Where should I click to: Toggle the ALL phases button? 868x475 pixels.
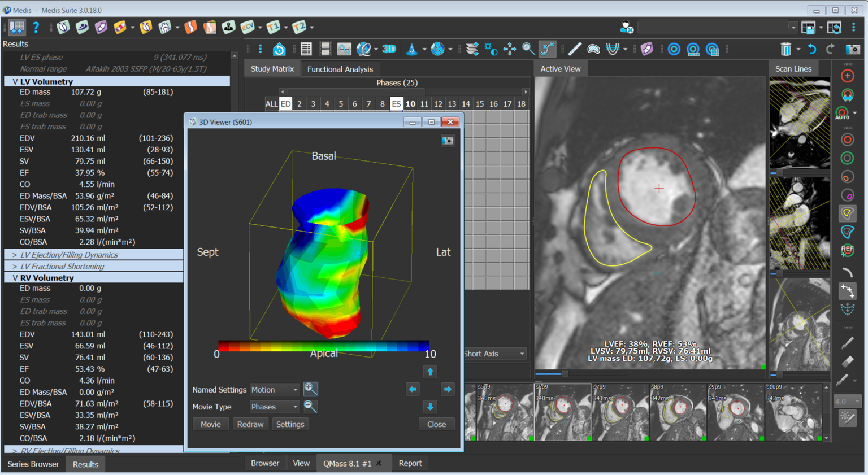tap(271, 104)
